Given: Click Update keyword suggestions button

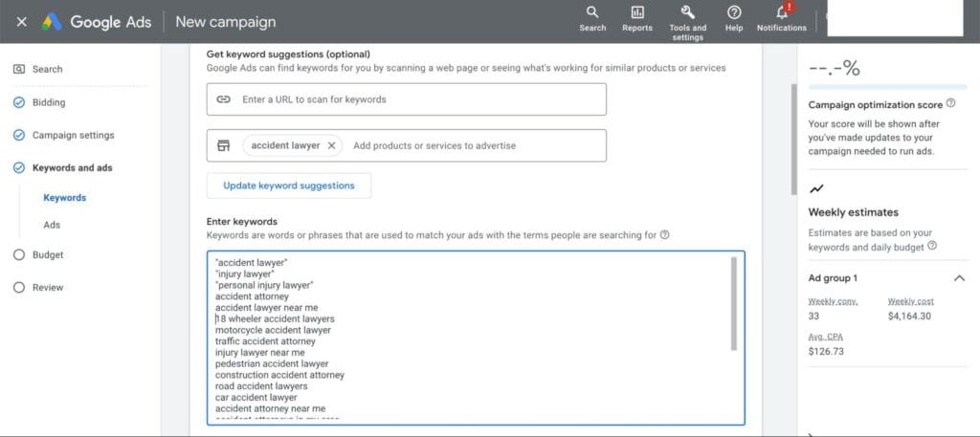Looking at the screenshot, I should click(289, 186).
